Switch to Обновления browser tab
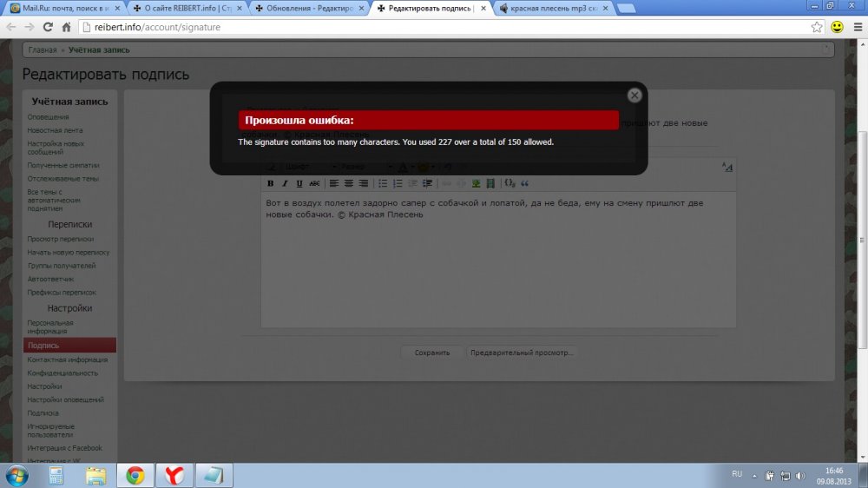Screen dimensions: 868x488 309,9
